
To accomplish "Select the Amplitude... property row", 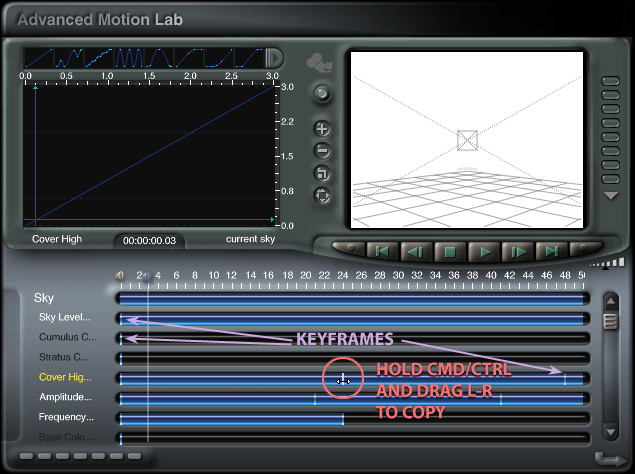I will pyautogui.click(x=66, y=397).
